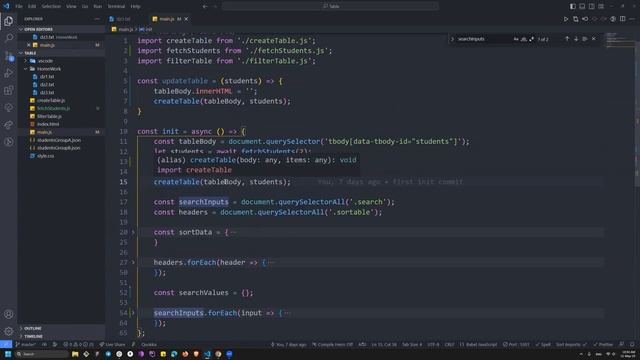The width and height of the screenshot is (640, 360).
Task: Open Customize Layout icon in title bar
Action: pos(601,7)
